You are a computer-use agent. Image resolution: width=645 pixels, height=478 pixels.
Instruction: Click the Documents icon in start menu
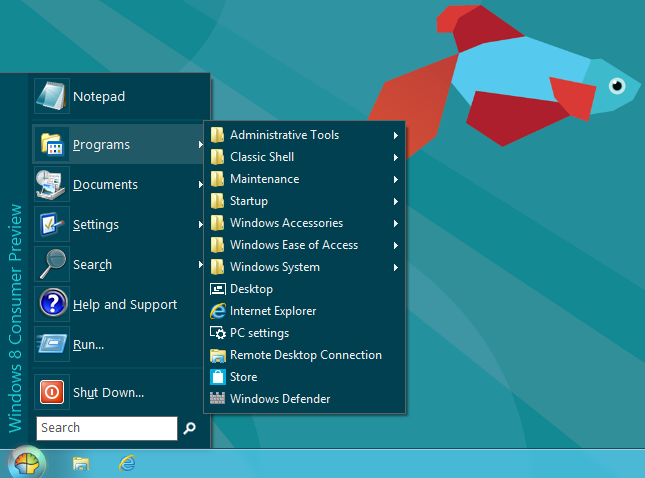[x=51, y=185]
